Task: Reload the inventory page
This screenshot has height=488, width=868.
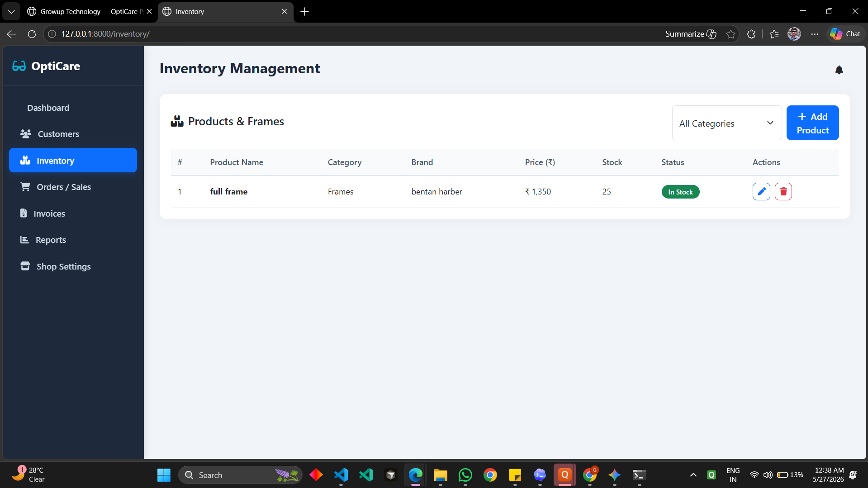Action: tap(32, 34)
